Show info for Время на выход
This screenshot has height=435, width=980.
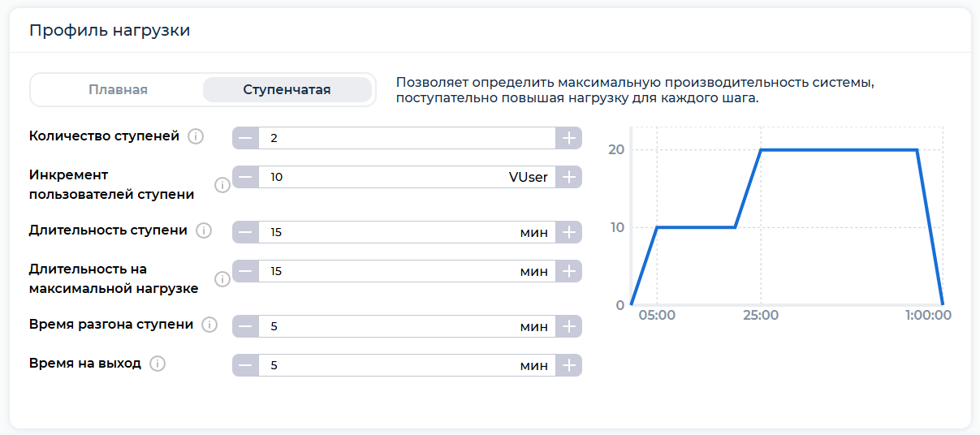[158, 364]
